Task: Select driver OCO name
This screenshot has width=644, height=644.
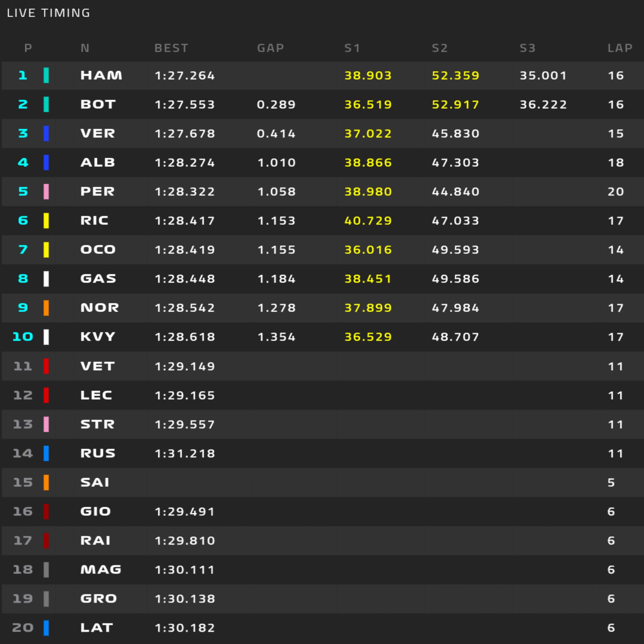Action: [x=98, y=249]
